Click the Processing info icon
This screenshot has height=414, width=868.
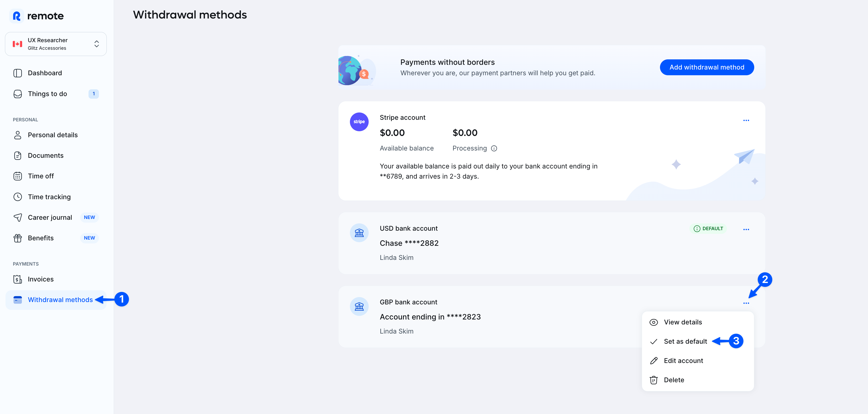pyautogui.click(x=494, y=148)
